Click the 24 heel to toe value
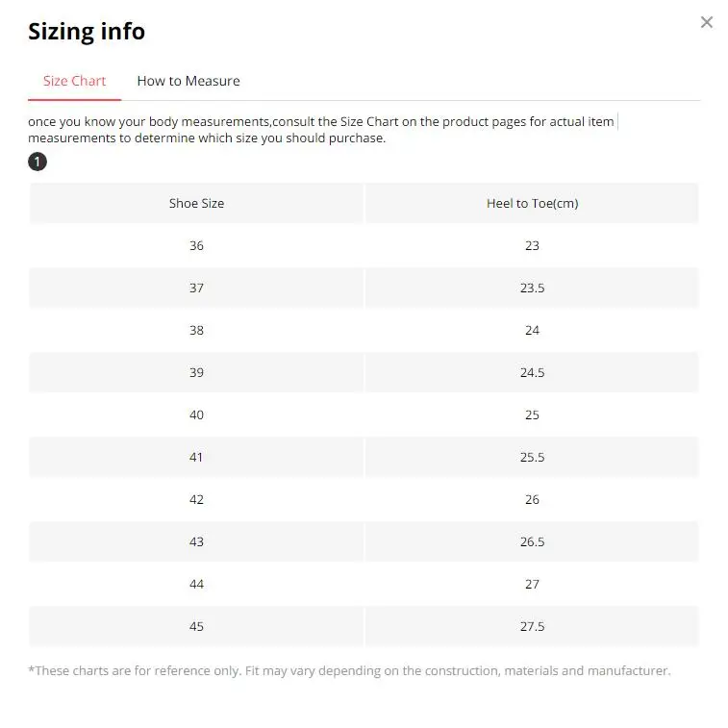Image resolution: width=728 pixels, height=728 pixels. click(532, 330)
